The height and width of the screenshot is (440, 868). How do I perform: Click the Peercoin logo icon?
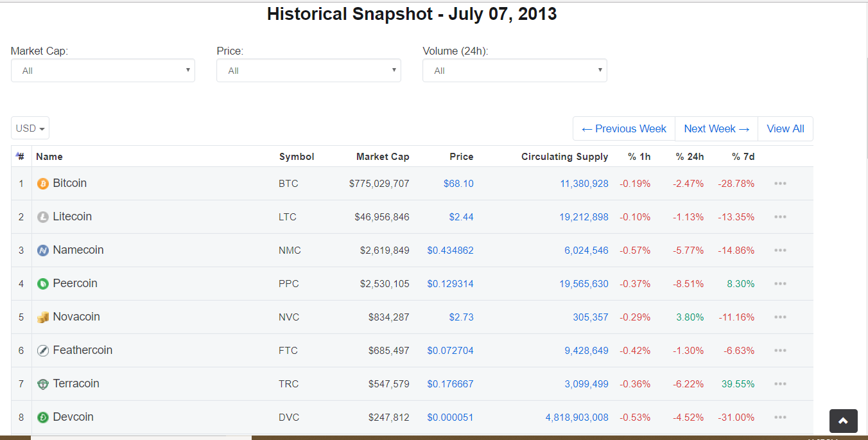point(43,284)
